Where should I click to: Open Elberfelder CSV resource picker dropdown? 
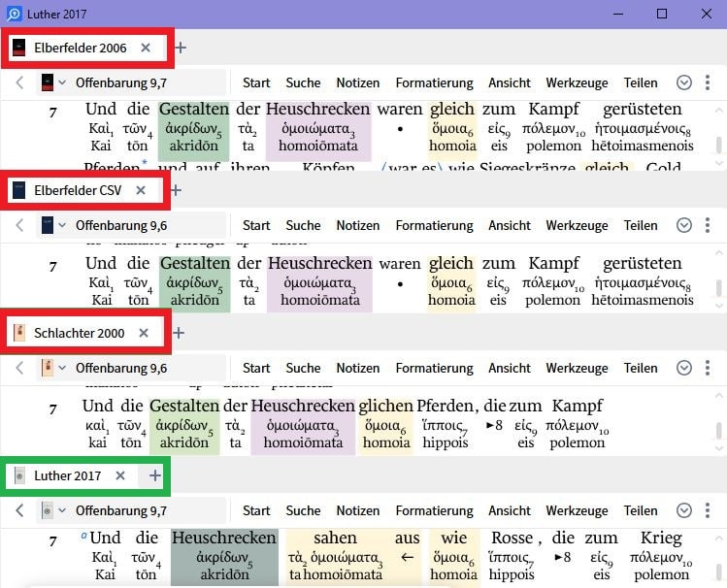pos(53,226)
